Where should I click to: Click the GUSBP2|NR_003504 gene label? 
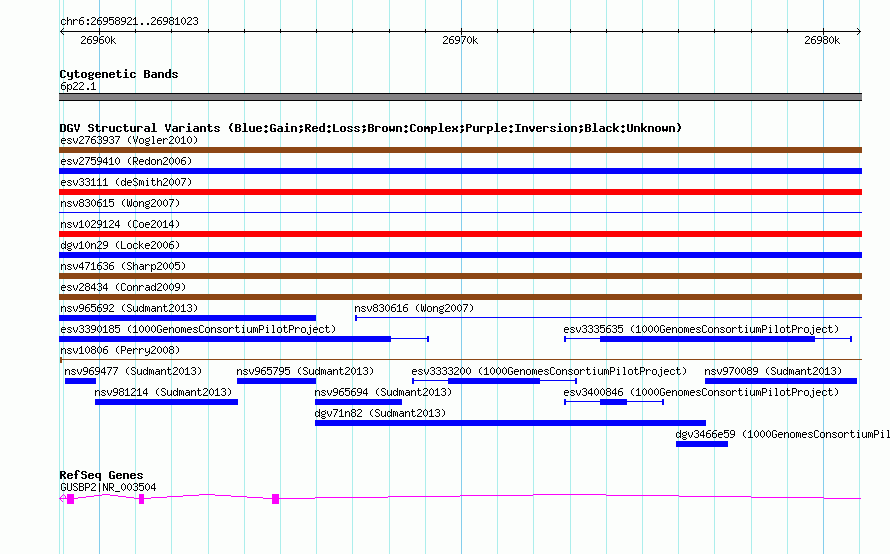coord(108,487)
